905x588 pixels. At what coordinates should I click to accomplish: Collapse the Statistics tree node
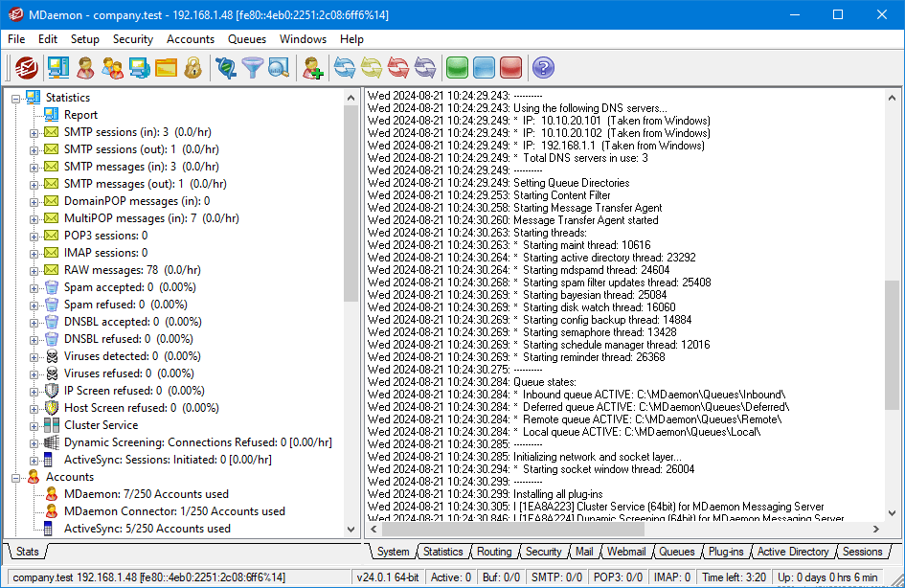16,99
